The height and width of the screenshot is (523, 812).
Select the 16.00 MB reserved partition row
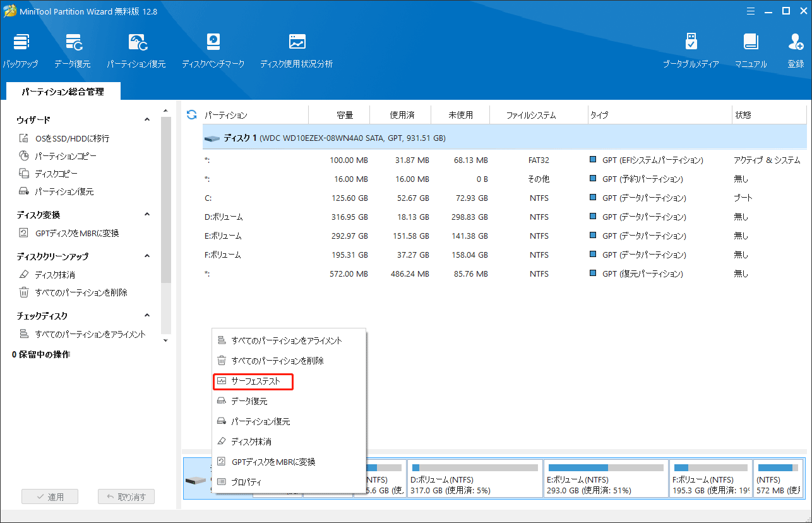pyautogui.click(x=505, y=179)
